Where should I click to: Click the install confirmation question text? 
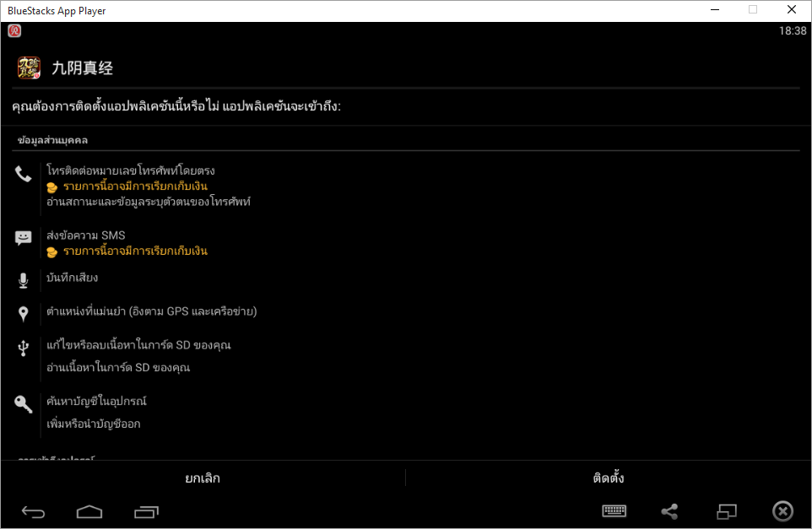[176, 106]
